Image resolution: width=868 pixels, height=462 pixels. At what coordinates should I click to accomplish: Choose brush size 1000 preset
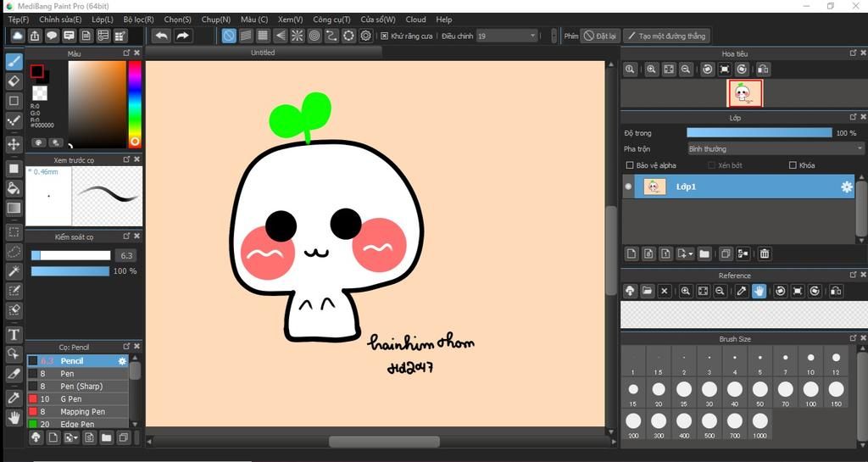click(760, 425)
